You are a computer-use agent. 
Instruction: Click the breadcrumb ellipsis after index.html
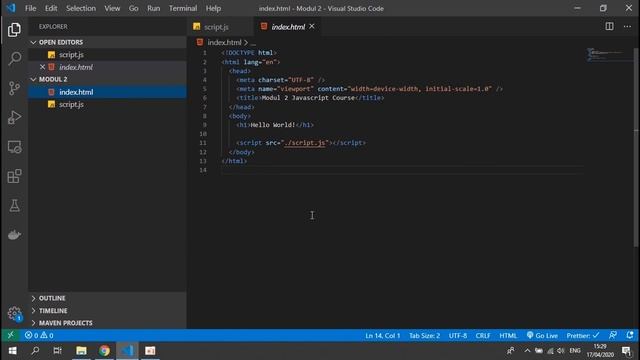[253, 42]
